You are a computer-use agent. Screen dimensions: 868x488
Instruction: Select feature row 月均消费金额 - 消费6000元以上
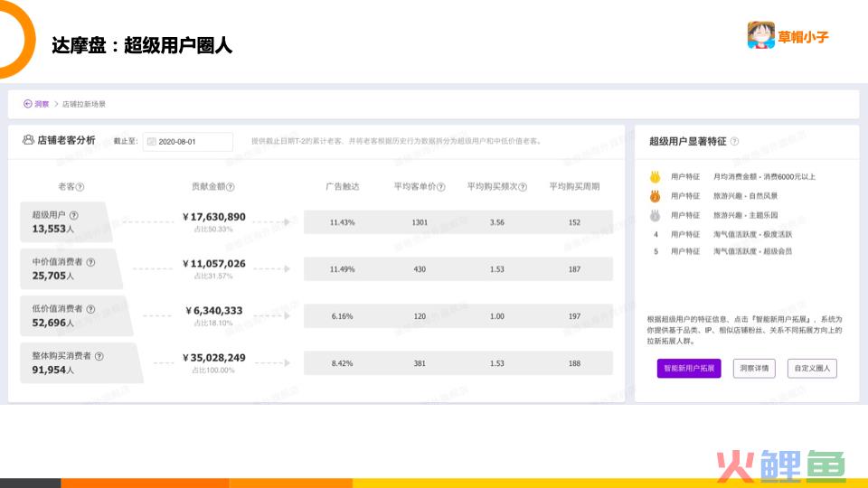click(764, 177)
